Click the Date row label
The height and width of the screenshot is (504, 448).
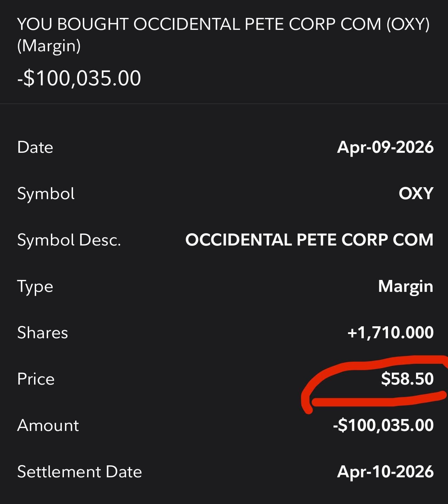tap(35, 147)
